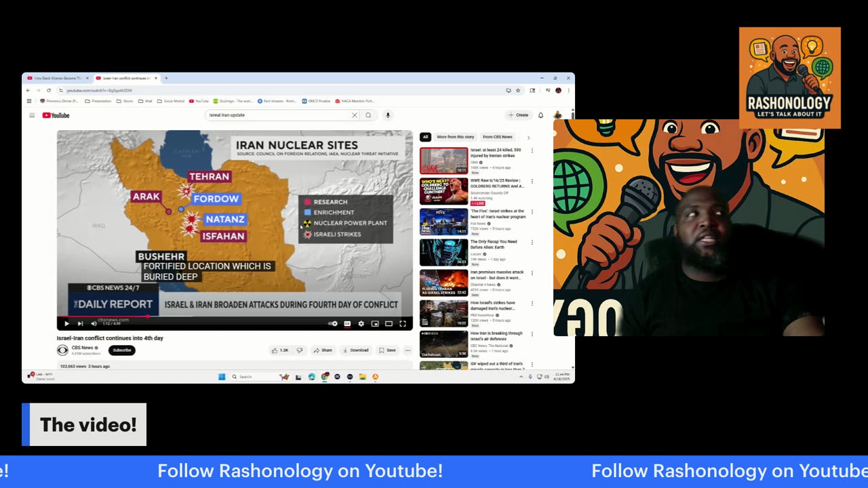Open WWE Raw 6/16/25 Review live stream
The height and width of the screenshot is (488, 868).
coord(443,191)
